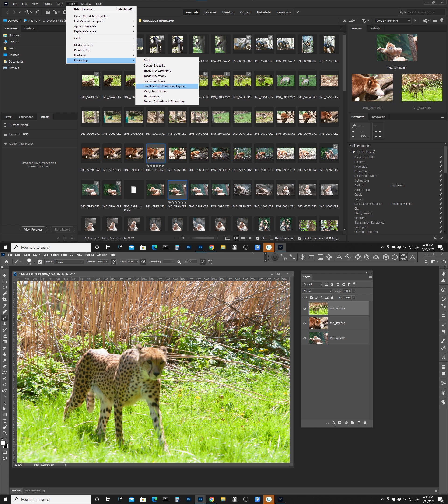Switch to the Keywords tab in metadata panel
This screenshot has width=448, height=504.
click(378, 117)
